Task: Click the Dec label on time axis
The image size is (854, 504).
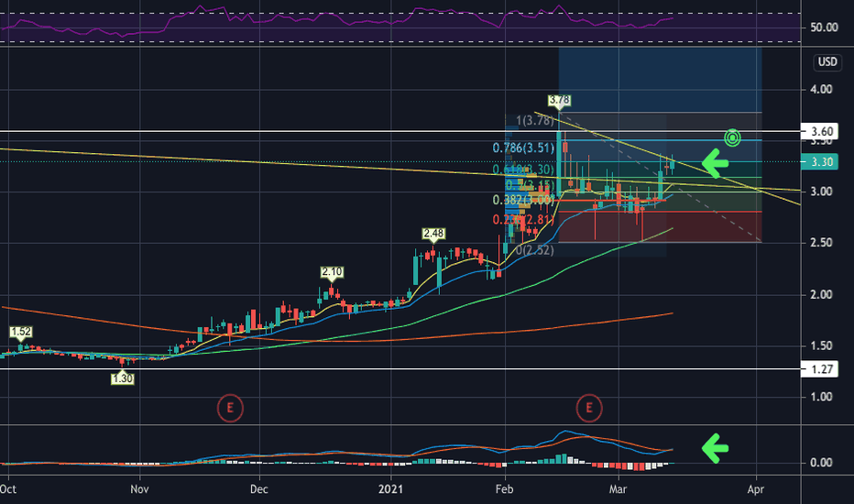Action: [259, 489]
